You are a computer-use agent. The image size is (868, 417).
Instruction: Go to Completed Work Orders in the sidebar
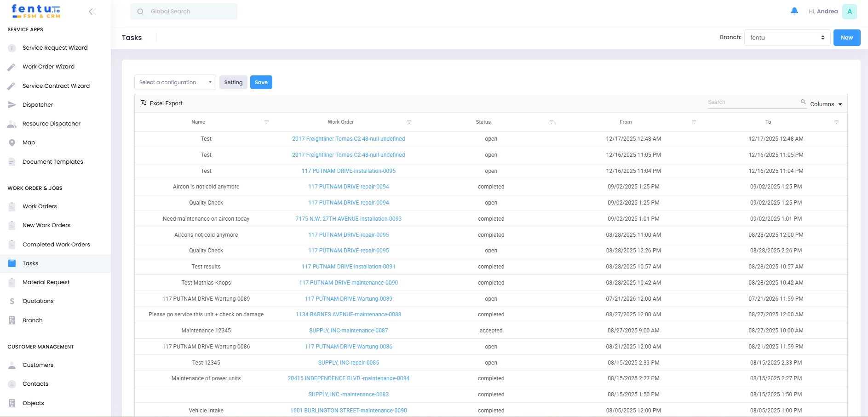click(x=56, y=245)
